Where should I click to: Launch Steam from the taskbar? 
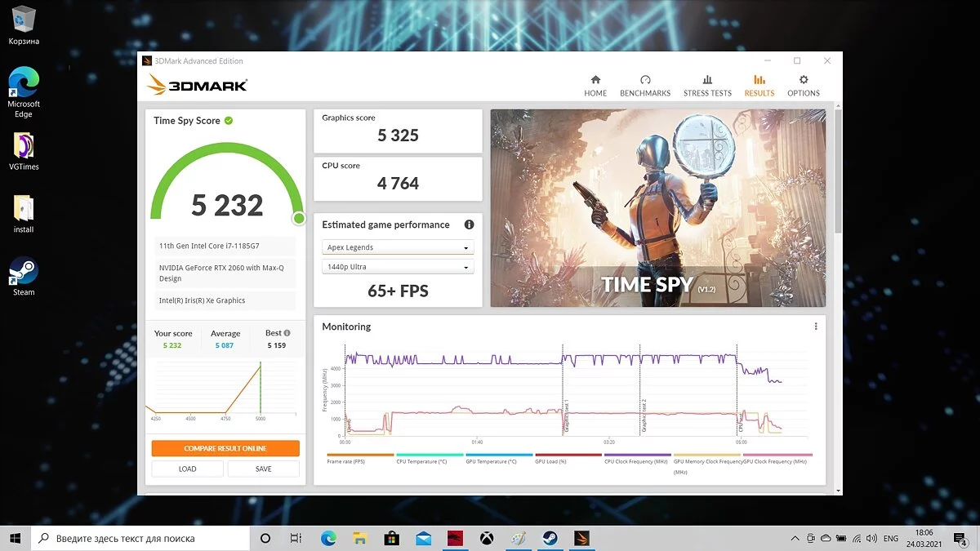tap(550, 539)
